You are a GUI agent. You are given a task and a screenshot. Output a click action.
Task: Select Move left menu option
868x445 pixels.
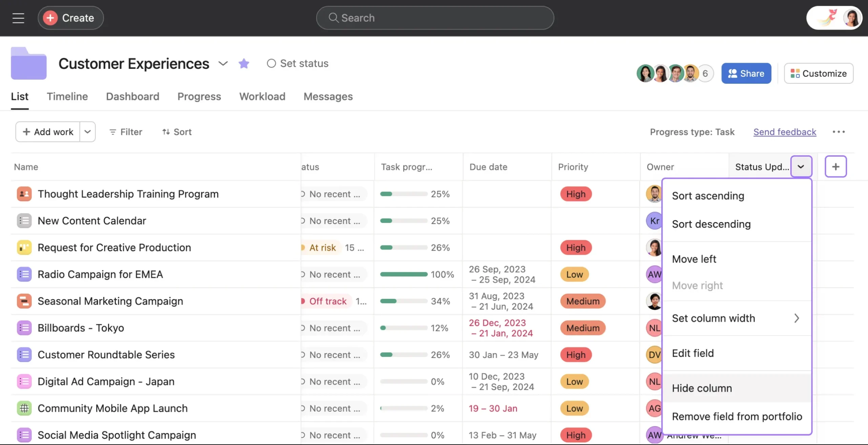[737, 259]
